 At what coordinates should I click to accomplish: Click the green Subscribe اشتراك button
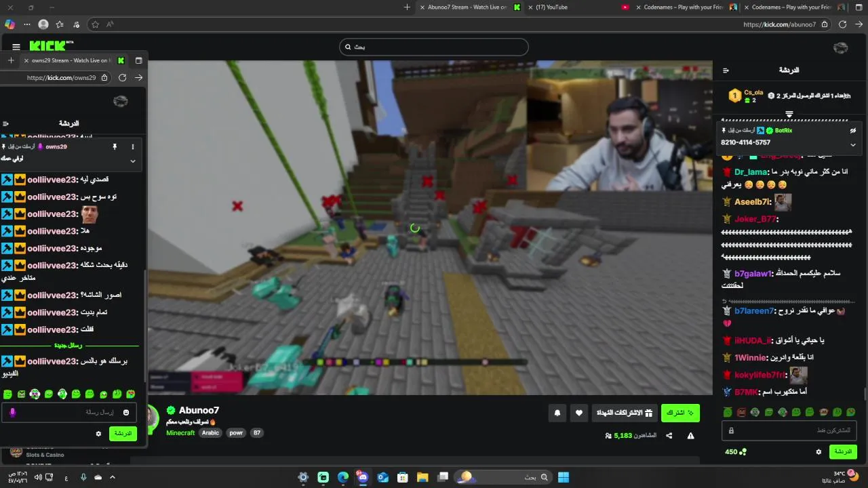680,413
